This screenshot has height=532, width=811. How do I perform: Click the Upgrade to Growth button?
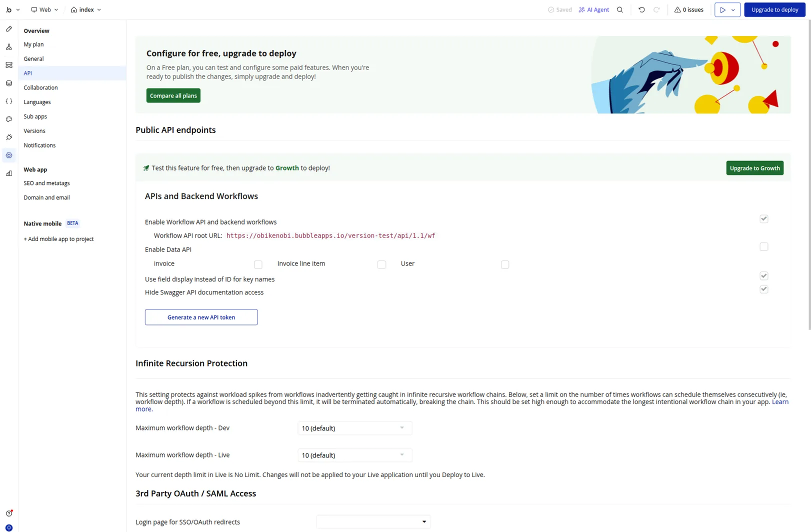[754, 168]
